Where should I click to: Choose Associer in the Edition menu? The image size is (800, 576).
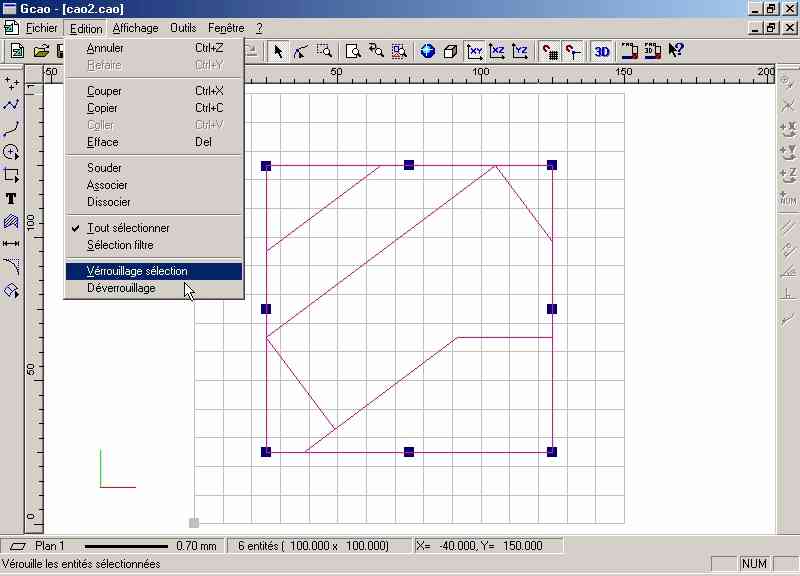click(x=154, y=185)
